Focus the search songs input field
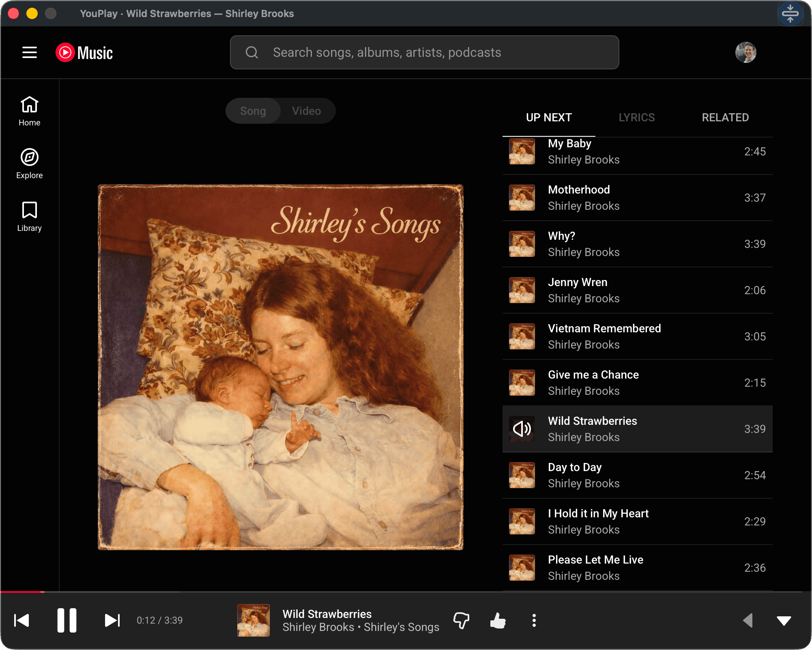812x650 pixels. [424, 52]
